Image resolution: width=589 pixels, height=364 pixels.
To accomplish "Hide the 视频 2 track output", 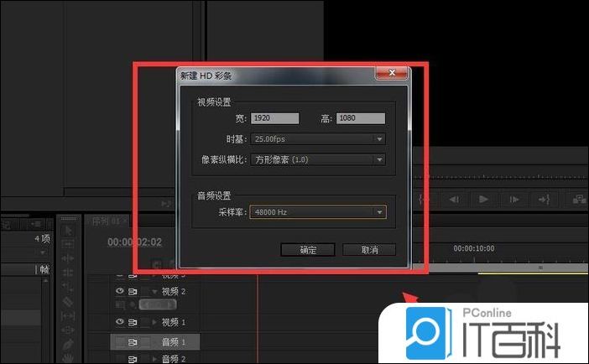I will point(120,291).
